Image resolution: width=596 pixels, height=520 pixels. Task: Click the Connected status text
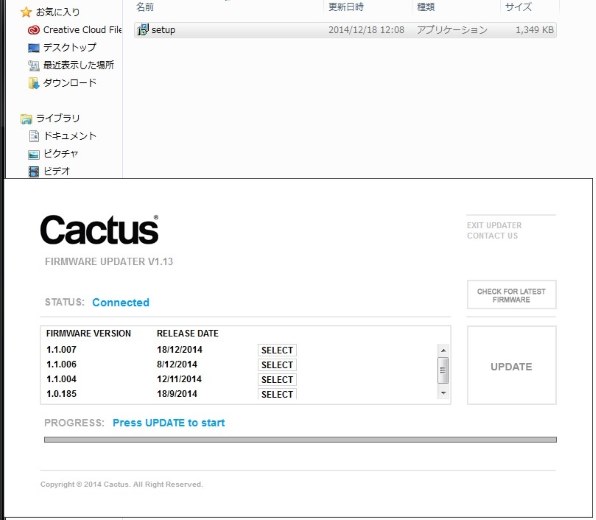coord(120,302)
